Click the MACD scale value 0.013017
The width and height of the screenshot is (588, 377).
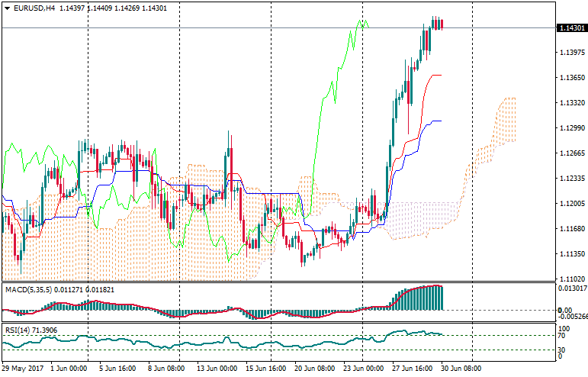point(574,288)
